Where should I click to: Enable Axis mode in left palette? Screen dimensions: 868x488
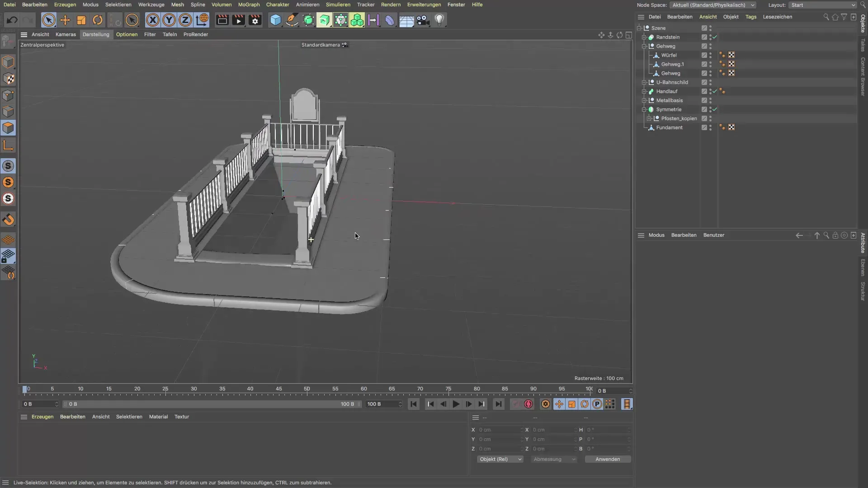[8, 145]
